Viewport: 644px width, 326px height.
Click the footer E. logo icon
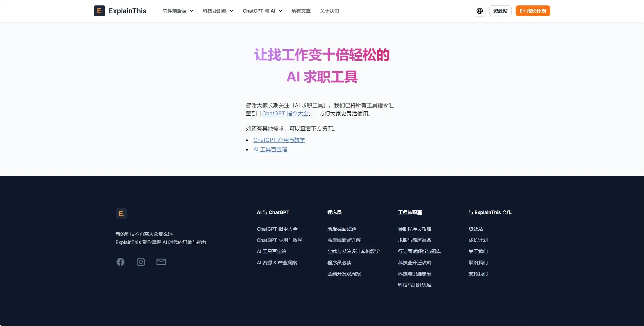[121, 214]
